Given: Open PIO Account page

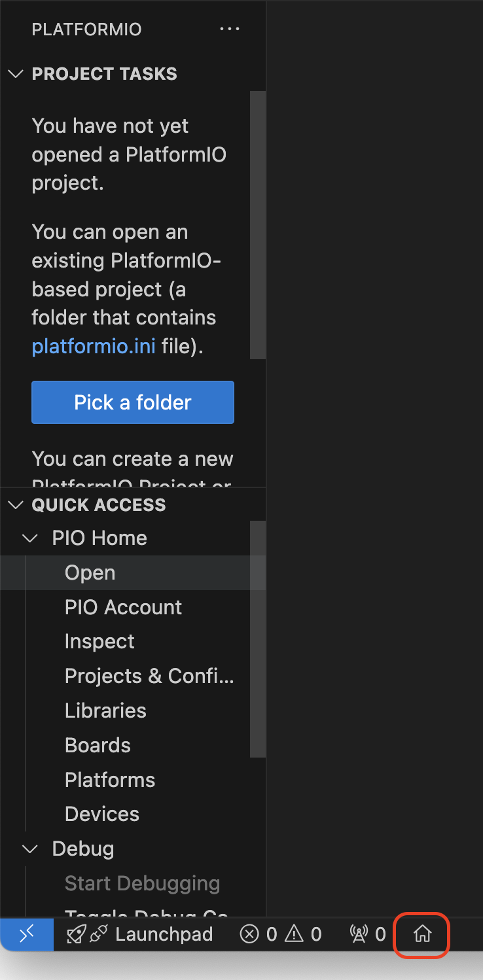Looking at the screenshot, I should tap(123, 607).
